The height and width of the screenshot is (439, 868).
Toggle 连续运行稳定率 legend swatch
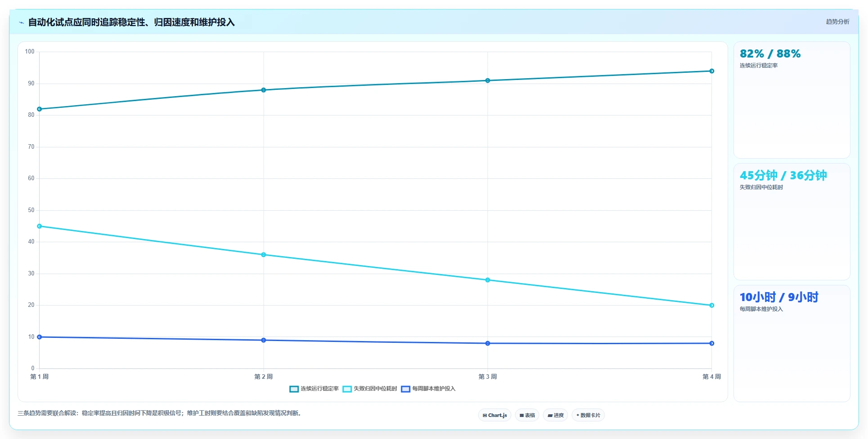click(x=294, y=389)
